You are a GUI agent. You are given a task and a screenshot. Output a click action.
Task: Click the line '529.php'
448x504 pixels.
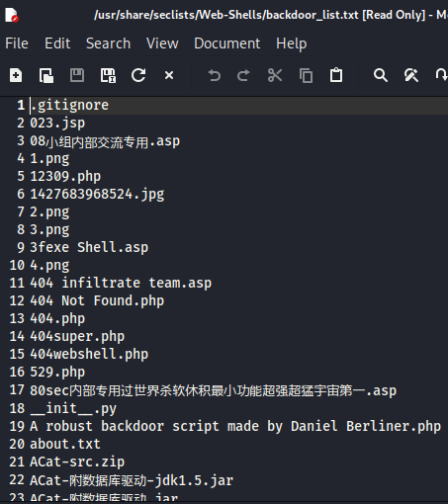point(57,373)
